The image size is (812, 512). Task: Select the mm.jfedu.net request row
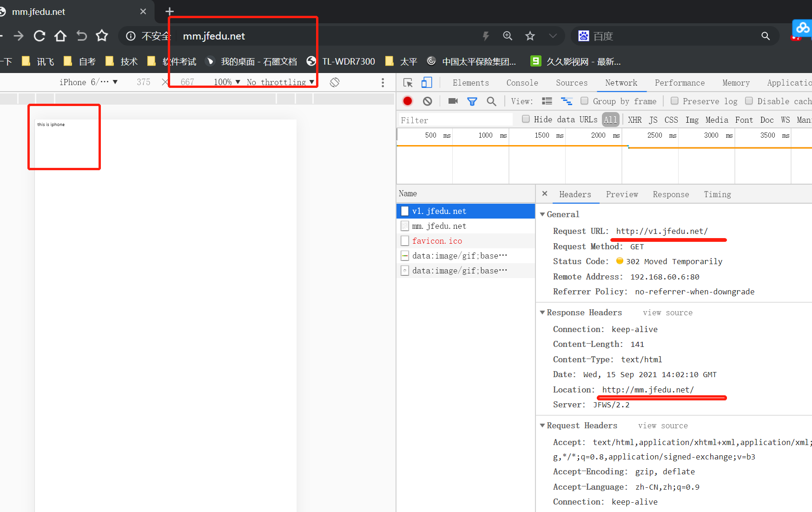pyautogui.click(x=466, y=226)
